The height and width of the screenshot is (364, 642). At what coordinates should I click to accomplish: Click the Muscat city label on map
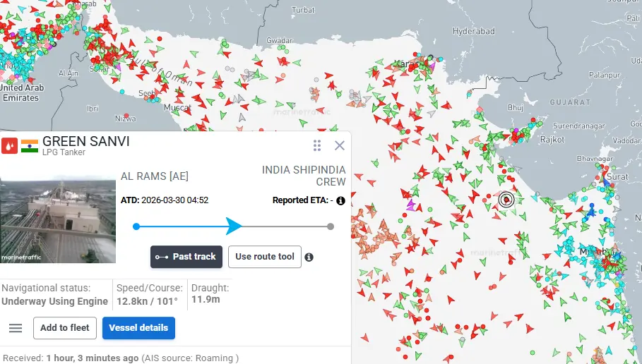(x=177, y=107)
